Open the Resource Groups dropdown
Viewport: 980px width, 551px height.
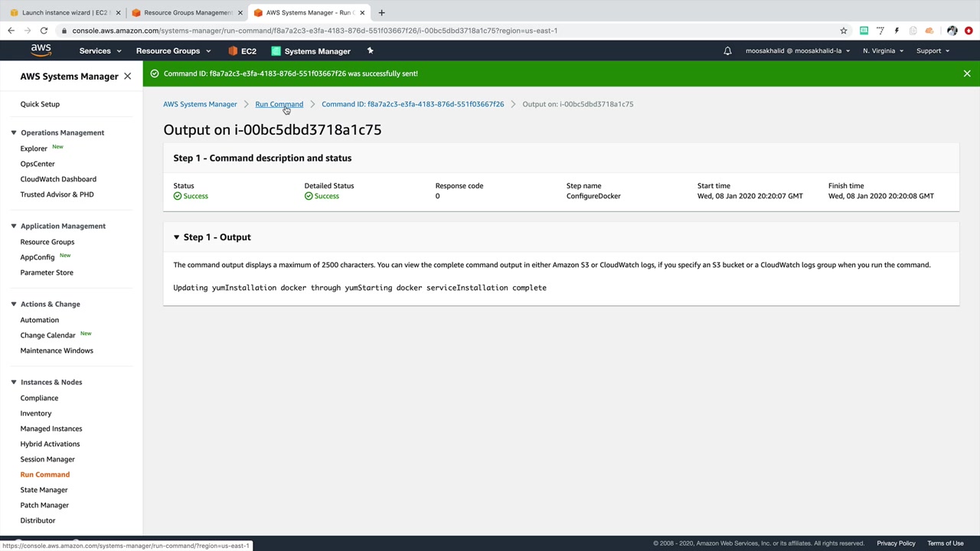(173, 51)
